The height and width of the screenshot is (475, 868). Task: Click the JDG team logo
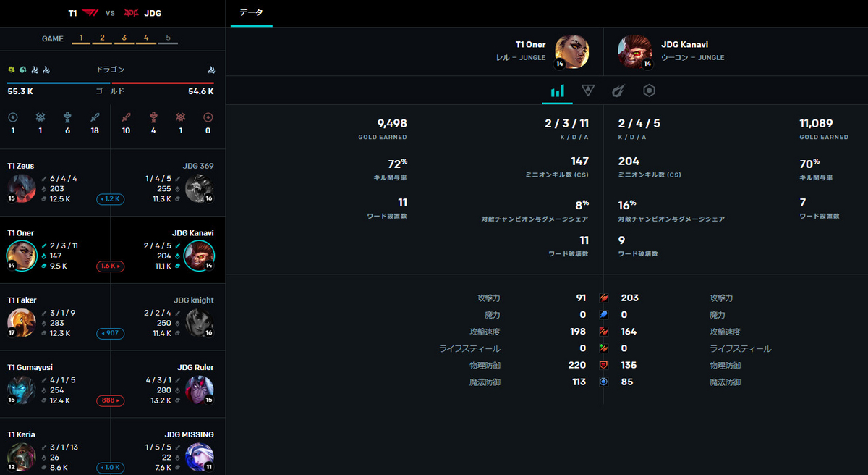(132, 12)
